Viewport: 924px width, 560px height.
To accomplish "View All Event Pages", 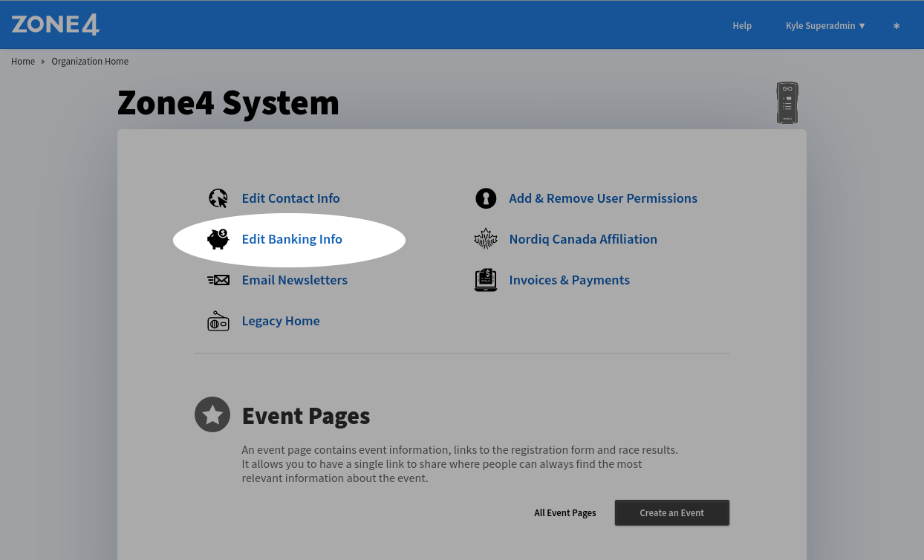I will [x=565, y=512].
